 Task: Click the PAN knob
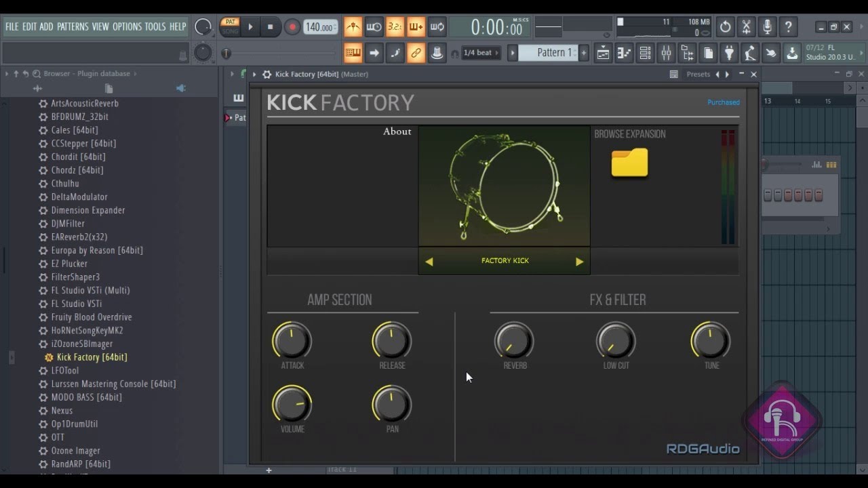392,404
